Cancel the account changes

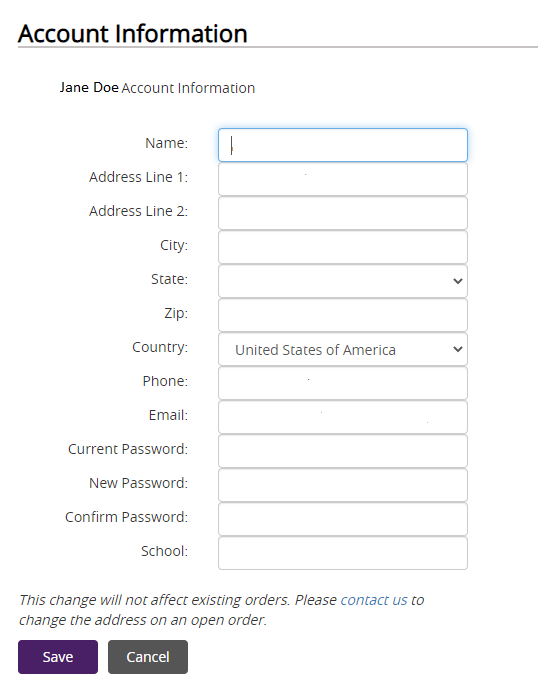148,657
